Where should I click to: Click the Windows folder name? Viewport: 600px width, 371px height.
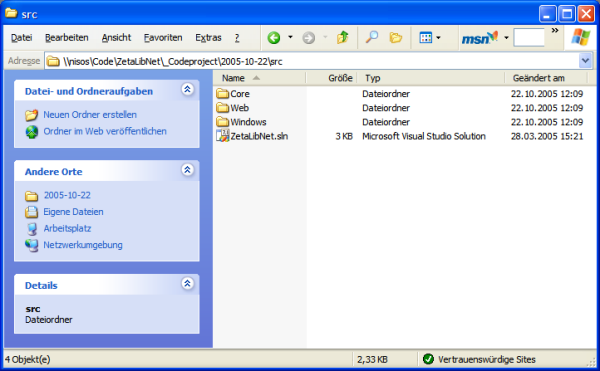point(248,122)
